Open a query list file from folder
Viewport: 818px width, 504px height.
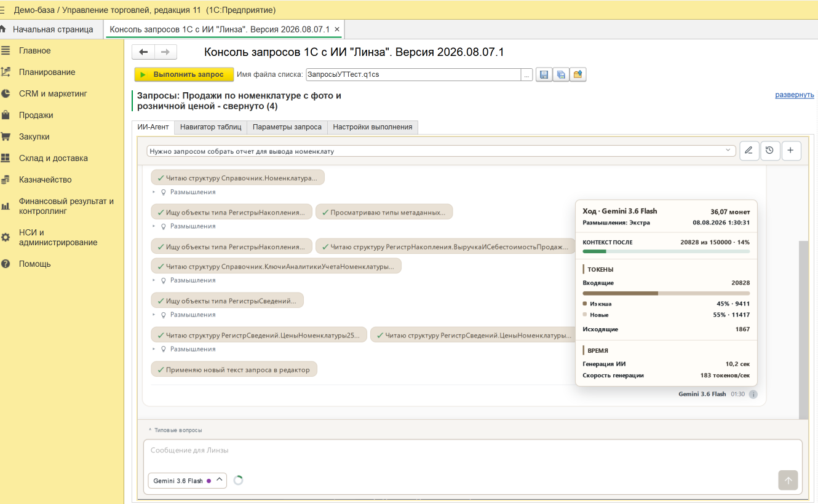[x=578, y=74]
